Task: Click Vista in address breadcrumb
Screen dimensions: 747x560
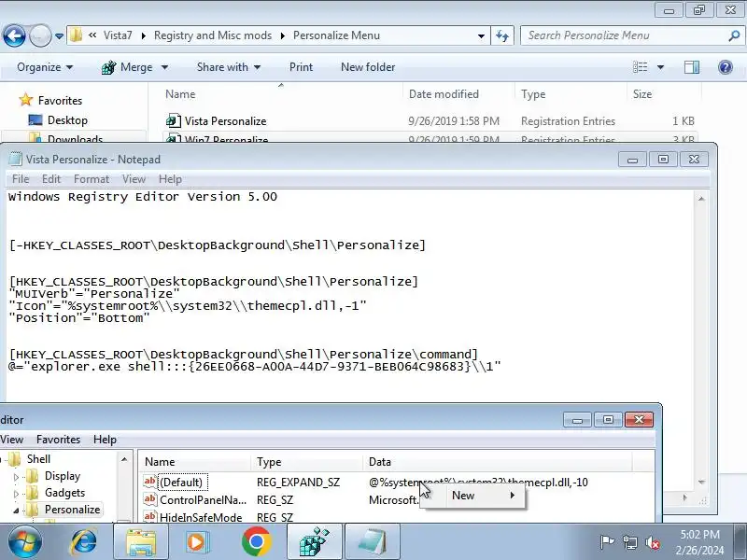Action: 118,35
